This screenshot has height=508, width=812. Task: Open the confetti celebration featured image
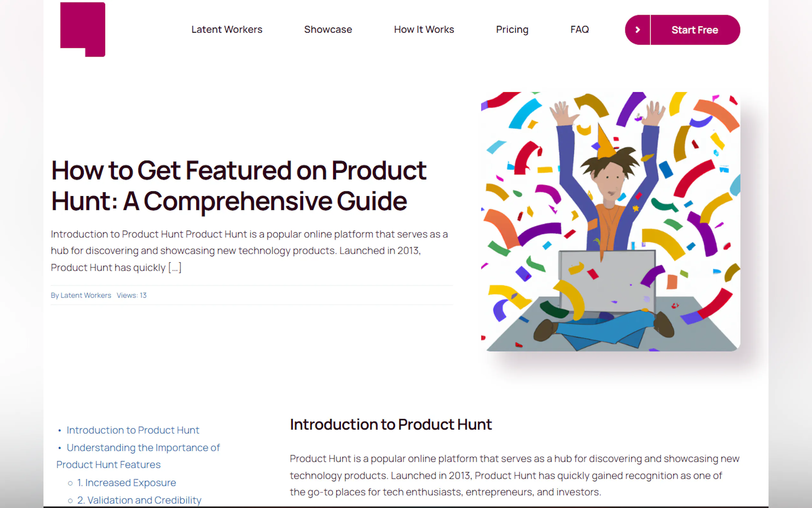[610, 221]
